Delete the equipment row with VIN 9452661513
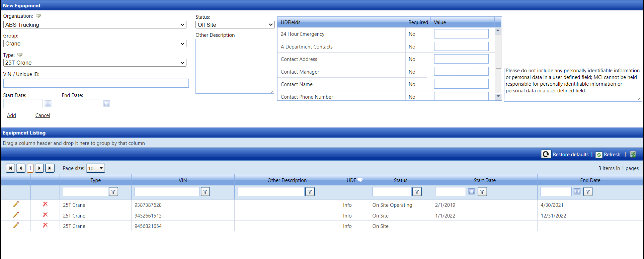Image resolution: width=644 pixels, height=259 pixels. click(x=45, y=215)
